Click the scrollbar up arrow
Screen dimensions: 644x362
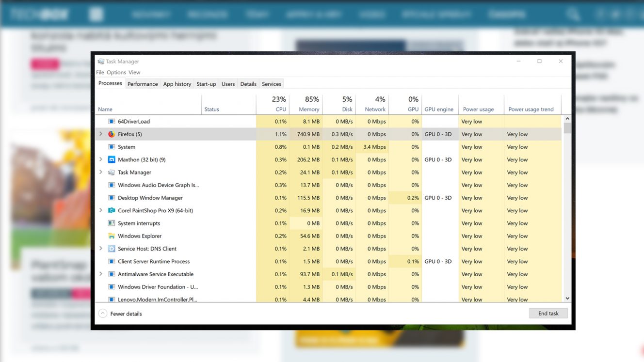click(567, 119)
